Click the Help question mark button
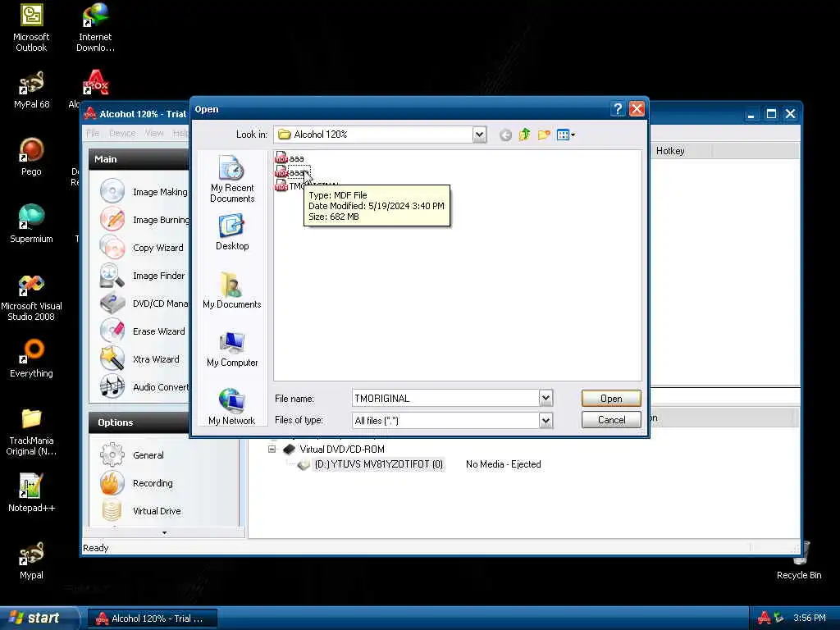This screenshot has height=630, width=840. (618, 109)
